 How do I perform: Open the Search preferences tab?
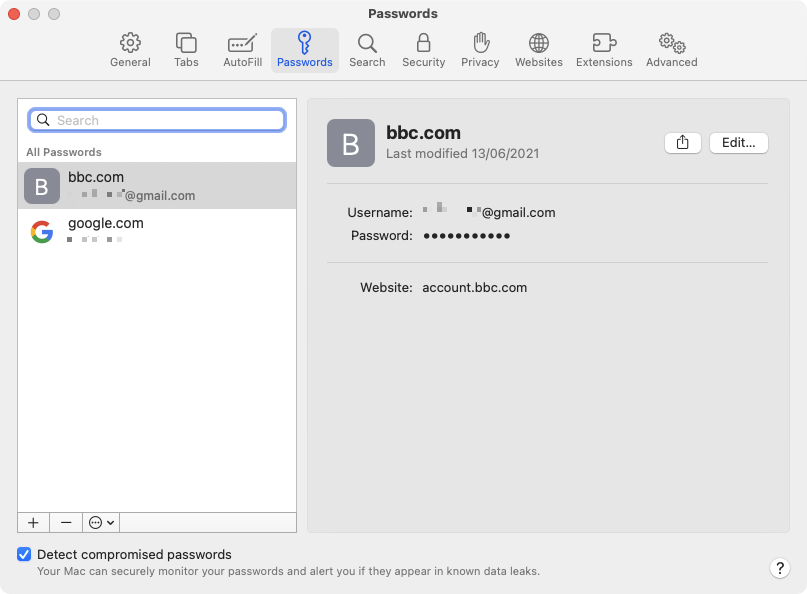[x=367, y=50]
